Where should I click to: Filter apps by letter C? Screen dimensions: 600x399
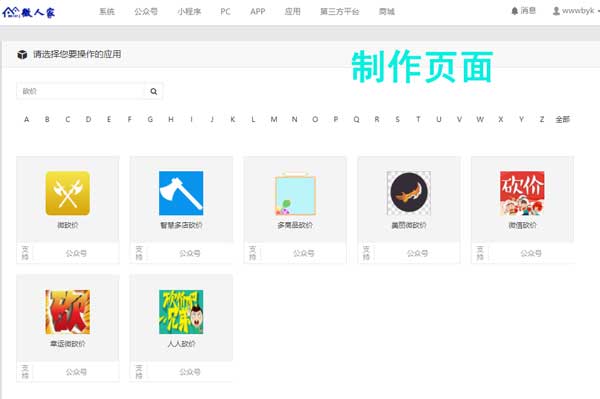[x=68, y=119]
